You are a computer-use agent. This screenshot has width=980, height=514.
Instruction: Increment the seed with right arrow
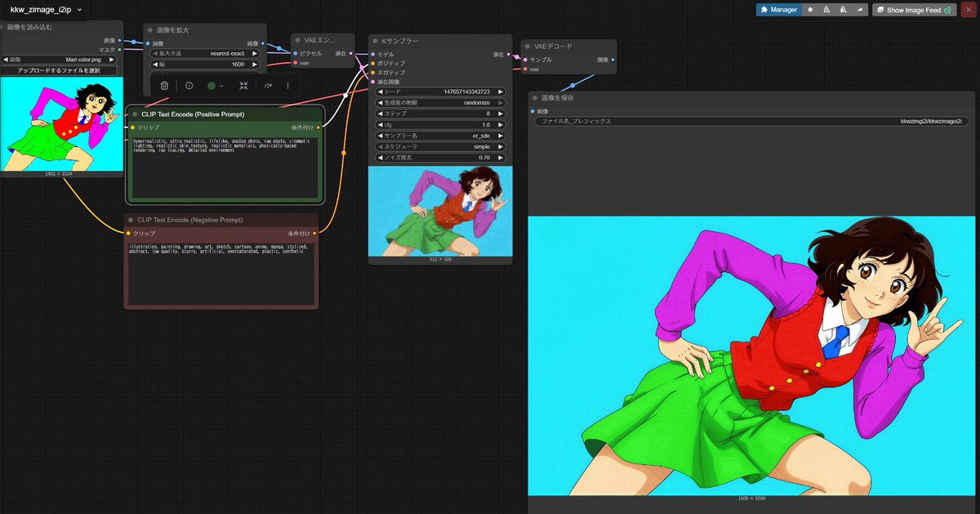coord(500,92)
